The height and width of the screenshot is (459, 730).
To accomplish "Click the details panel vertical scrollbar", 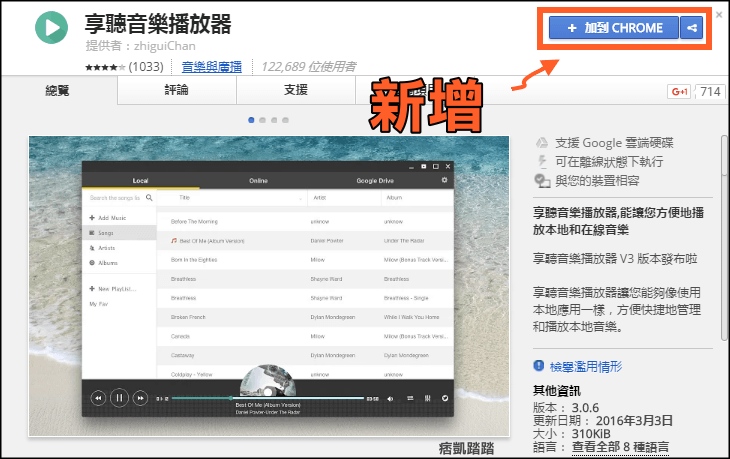I will [724, 237].
